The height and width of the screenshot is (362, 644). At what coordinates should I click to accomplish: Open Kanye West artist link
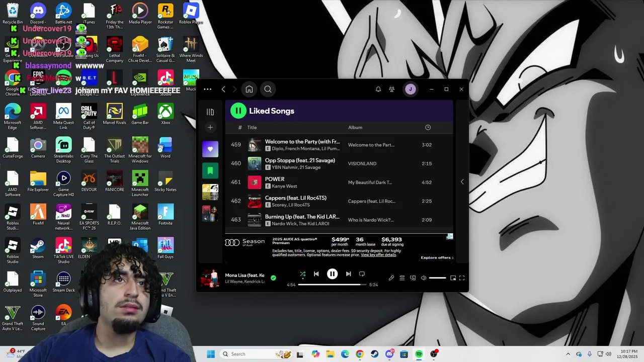click(284, 187)
